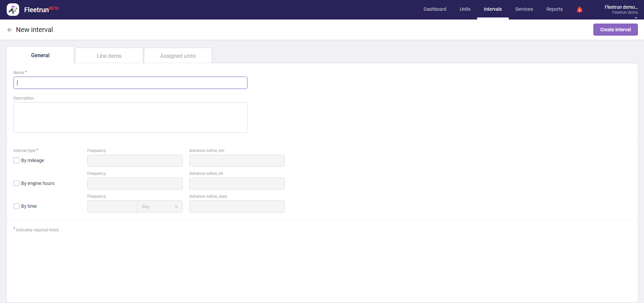Expand the Fleetrun demo account menu

(x=621, y=10)
